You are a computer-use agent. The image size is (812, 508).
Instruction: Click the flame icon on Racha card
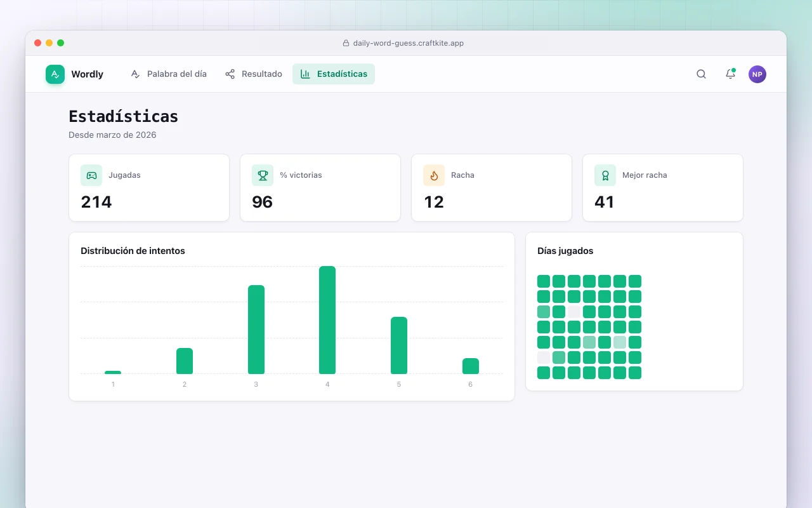click(x=434, y=175)
